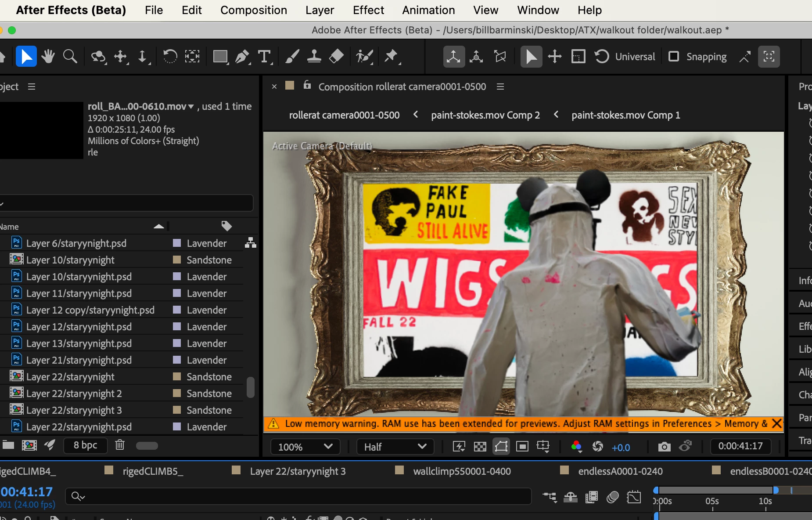This screenshot has width=812, height=520.
Task: Create a new folder in Project panel
Action: coord(8,445)
